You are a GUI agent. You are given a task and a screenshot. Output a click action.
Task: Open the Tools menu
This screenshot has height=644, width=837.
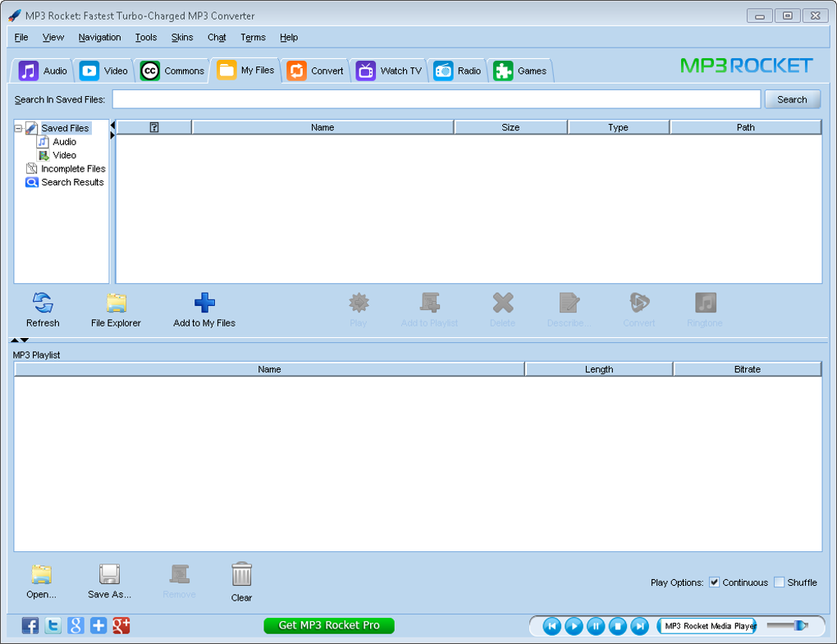(x=146, y=38)
